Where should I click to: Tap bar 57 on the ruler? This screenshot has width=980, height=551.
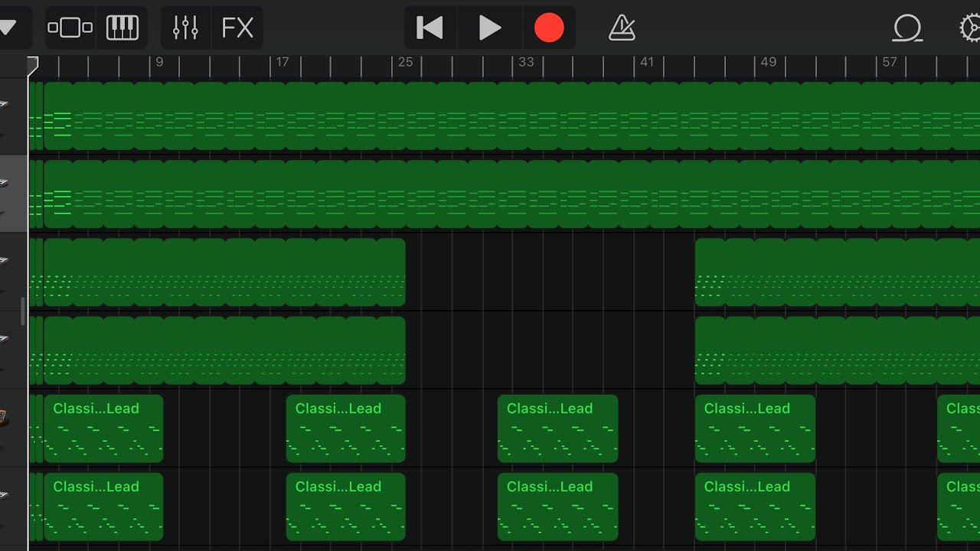[x=889, y=62]
